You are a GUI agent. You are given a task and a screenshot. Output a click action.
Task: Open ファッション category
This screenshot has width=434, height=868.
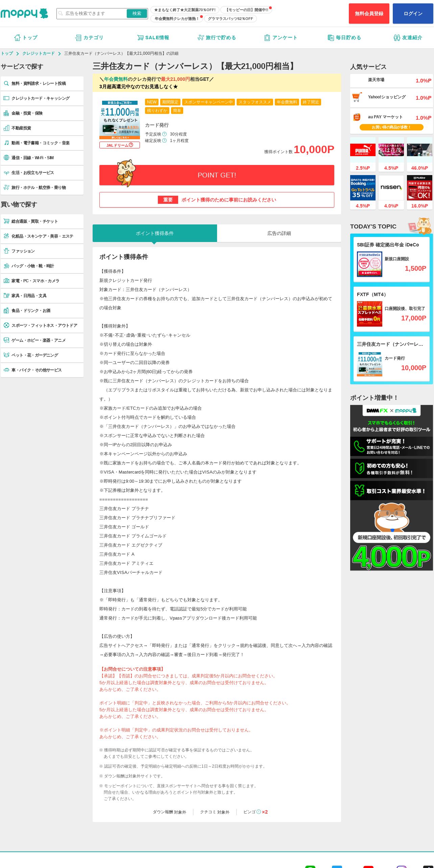42,251
